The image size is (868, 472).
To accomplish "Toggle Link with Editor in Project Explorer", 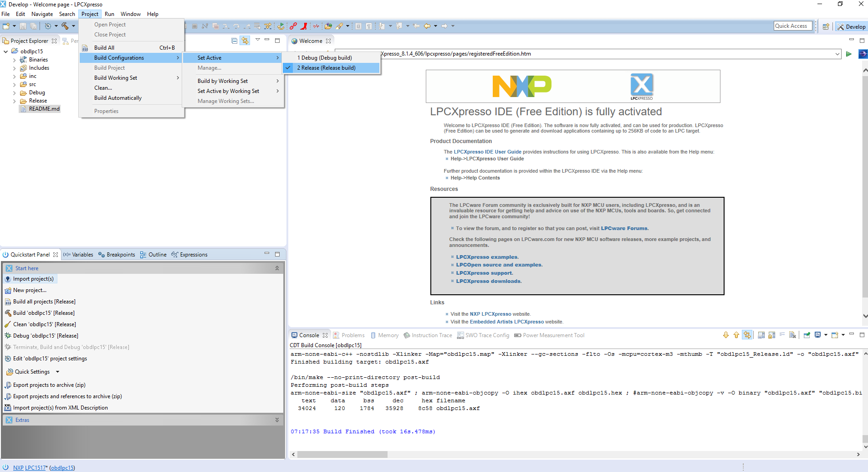I will click(x=245, y=41).
